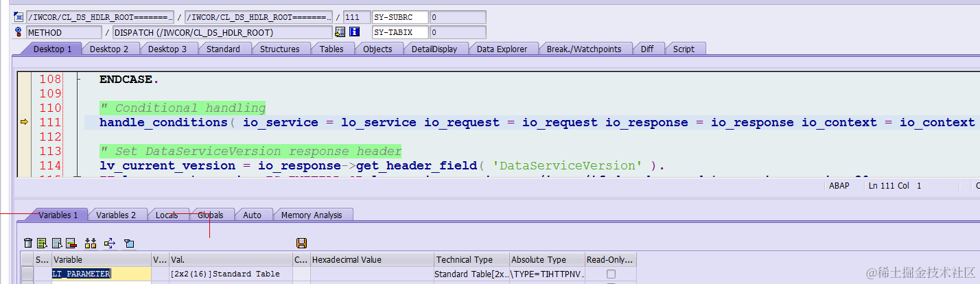Click the 'Conditional handling' comment line
This screenshot has height=284, width=980.
point(183,108)
